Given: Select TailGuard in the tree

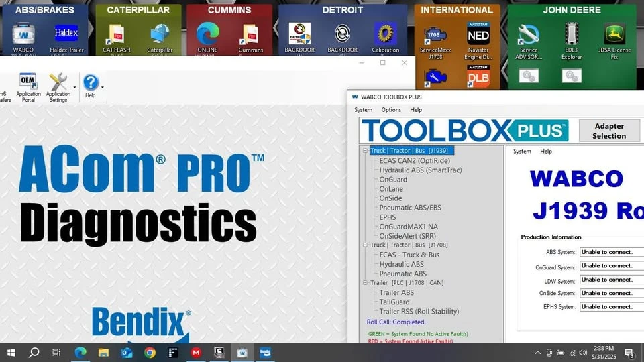Looking at the screenshot, I should coord(394,302).
